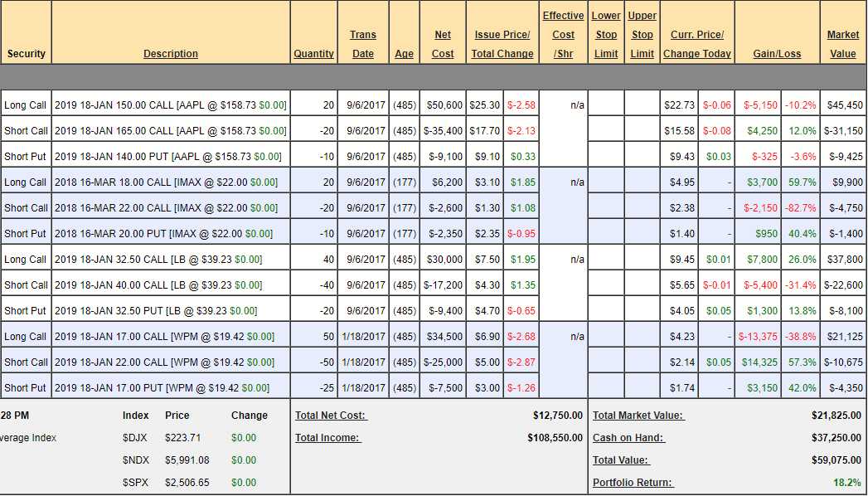The height and width of the screenshot is (496, 868).
Task: Select the Portfolio Return link
Action: [633, 483]
